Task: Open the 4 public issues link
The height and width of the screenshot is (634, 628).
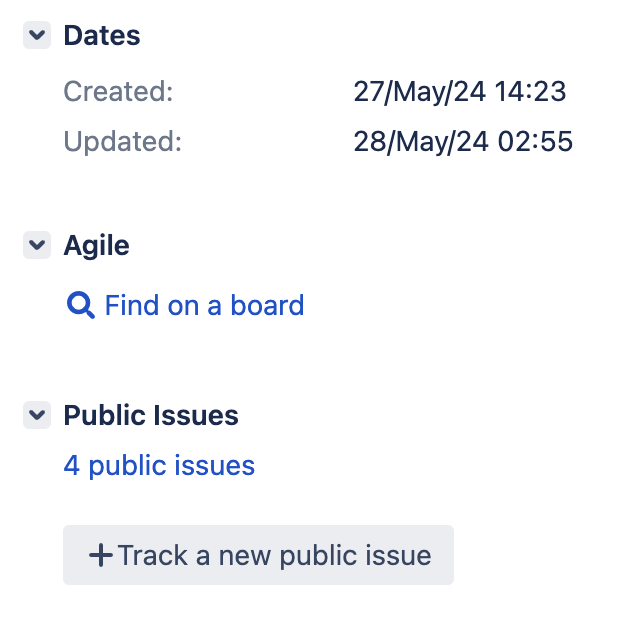Action: point(159,465)
